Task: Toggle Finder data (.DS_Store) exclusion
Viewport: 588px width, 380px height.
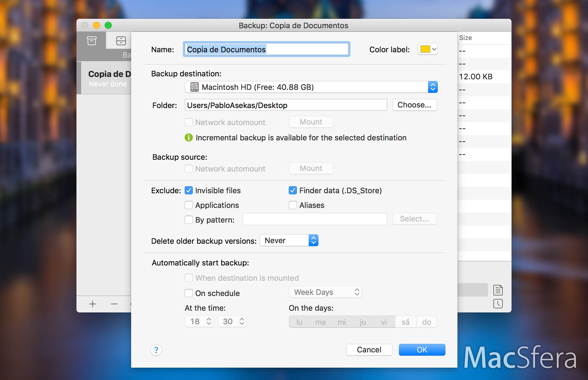Action: tap(293, 190)
